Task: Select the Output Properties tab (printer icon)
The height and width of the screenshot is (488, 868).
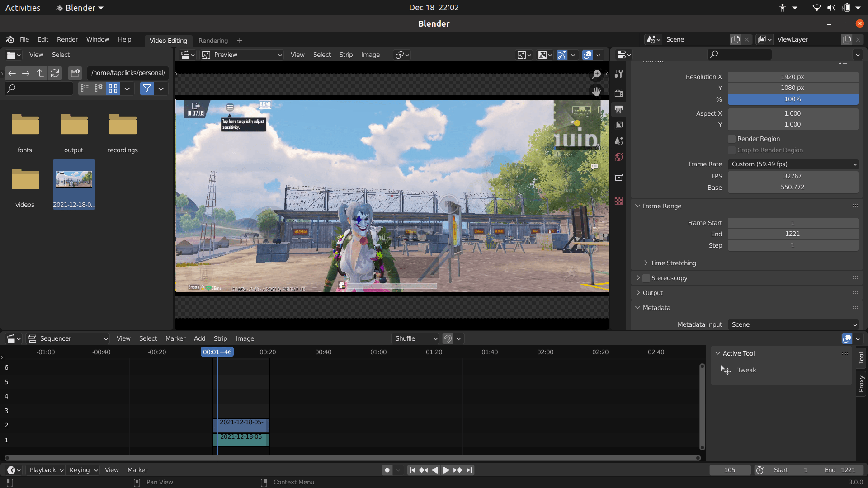Action: click(618, 110)
